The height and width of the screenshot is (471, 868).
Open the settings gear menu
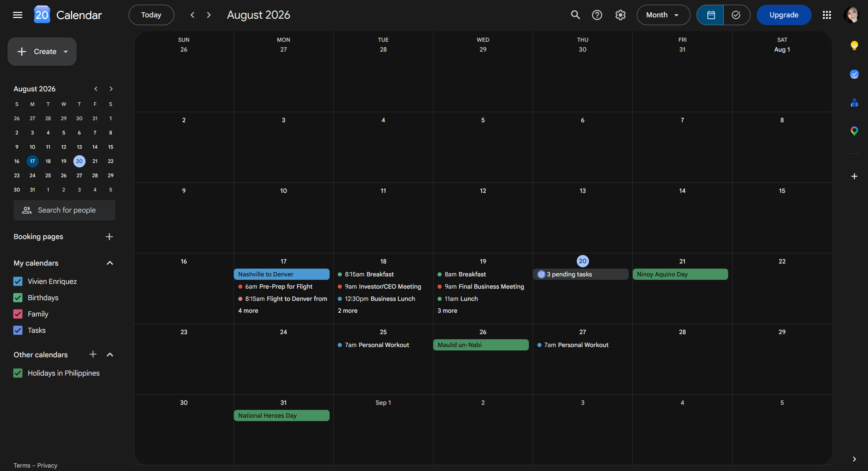(x=621, y=15)
